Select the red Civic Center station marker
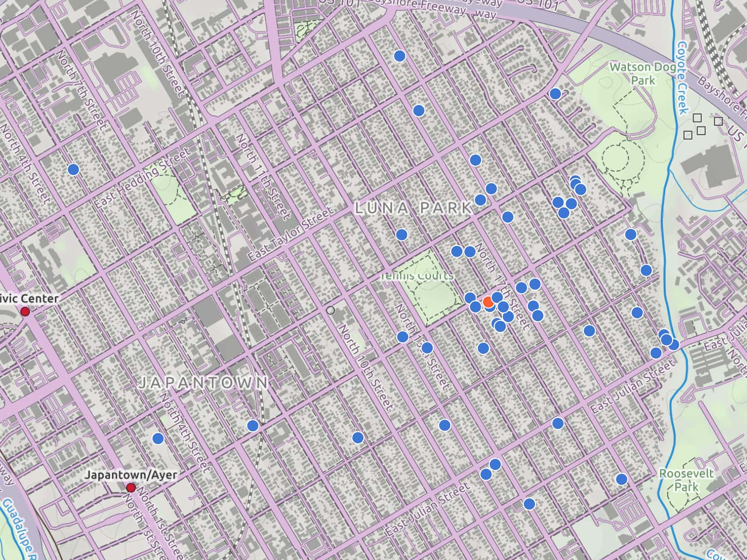 [x=25, y=312]
